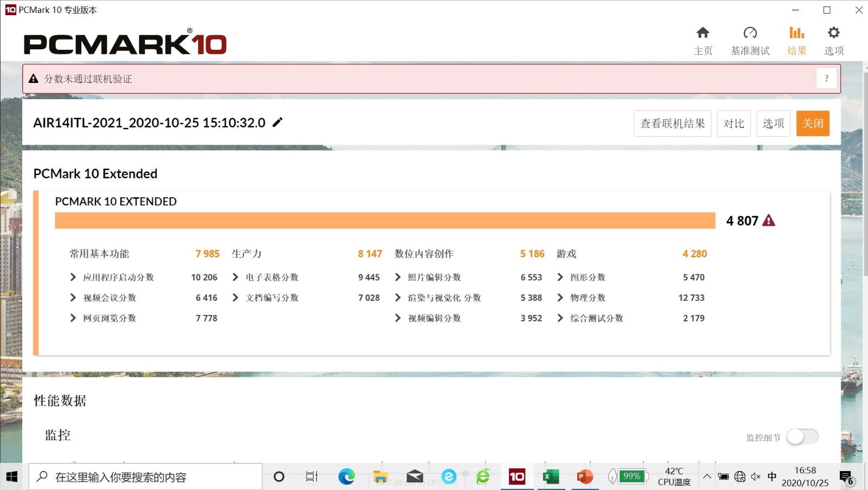Click the question mark help button in warning banner
Viewport: 868px width, 490px height.
click(827, 79)
